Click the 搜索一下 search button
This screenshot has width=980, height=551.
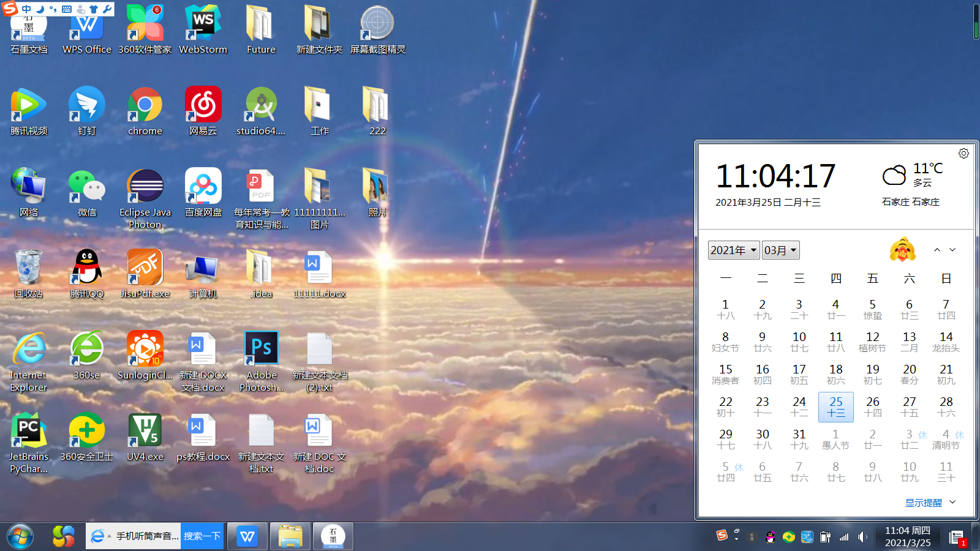pos(202,536)
